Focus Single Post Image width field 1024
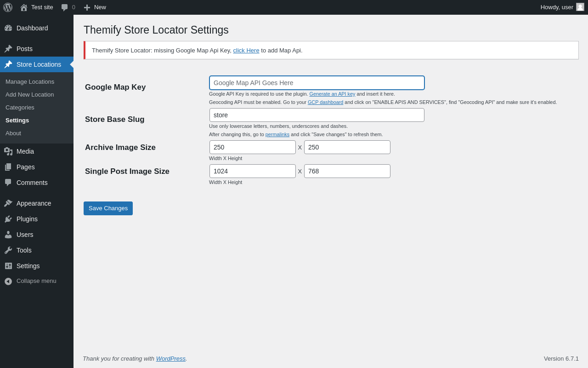 pos(253,171)
